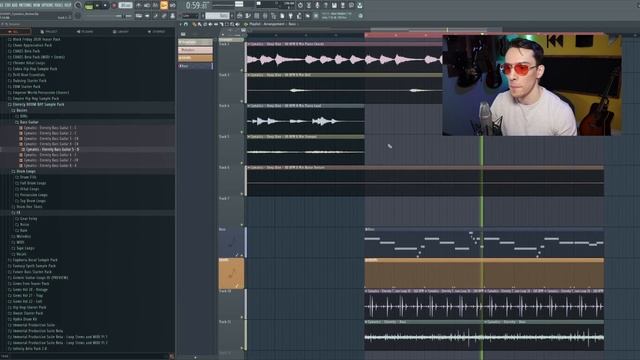Image resolution: width=640 pixels, height=360 pixels.
Task: Click the Piano Chords audio clip on Track 1
Action: point(344,57)
